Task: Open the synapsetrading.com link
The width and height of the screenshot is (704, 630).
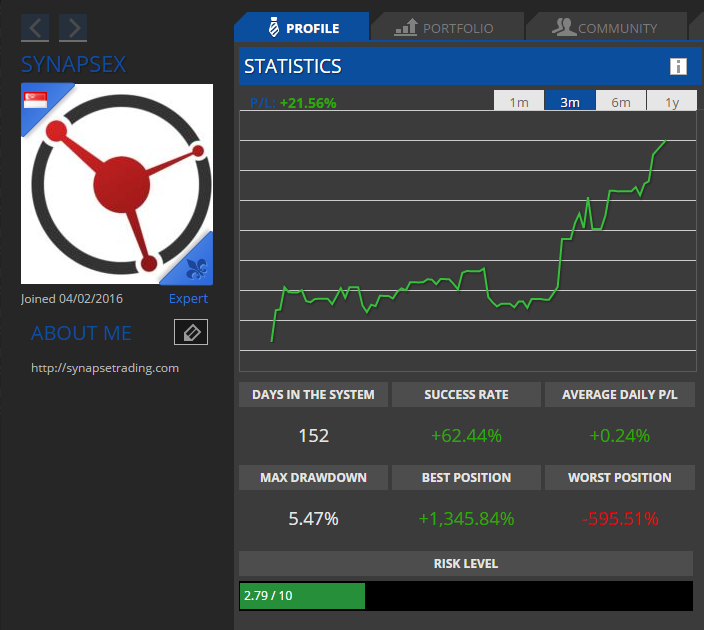Action: (x=105, y=368)
